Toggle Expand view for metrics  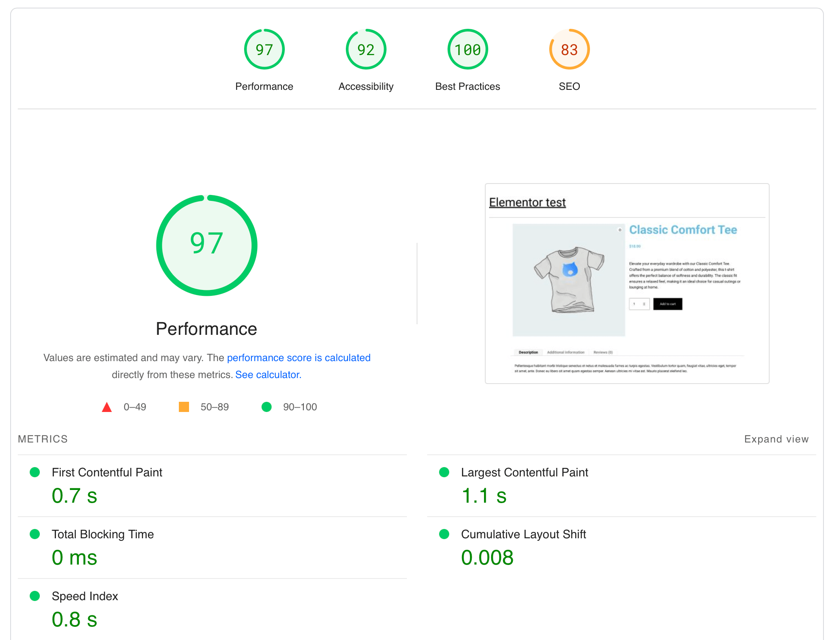[776, 439]
